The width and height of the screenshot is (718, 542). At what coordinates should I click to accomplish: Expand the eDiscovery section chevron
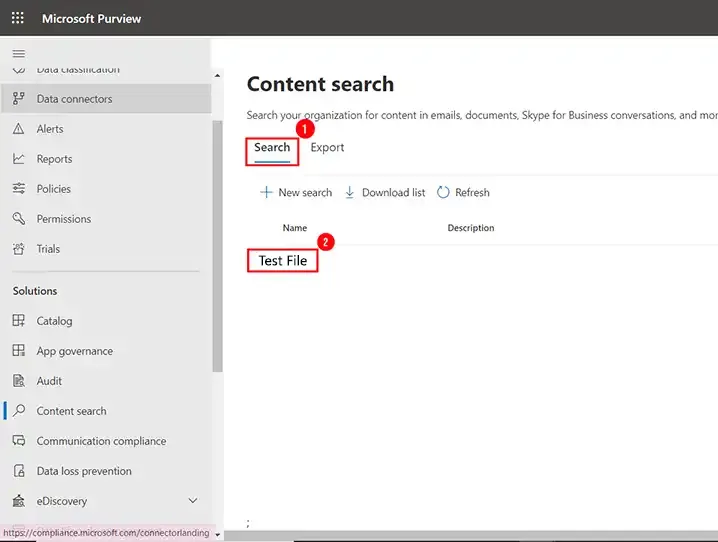[193, 501]
